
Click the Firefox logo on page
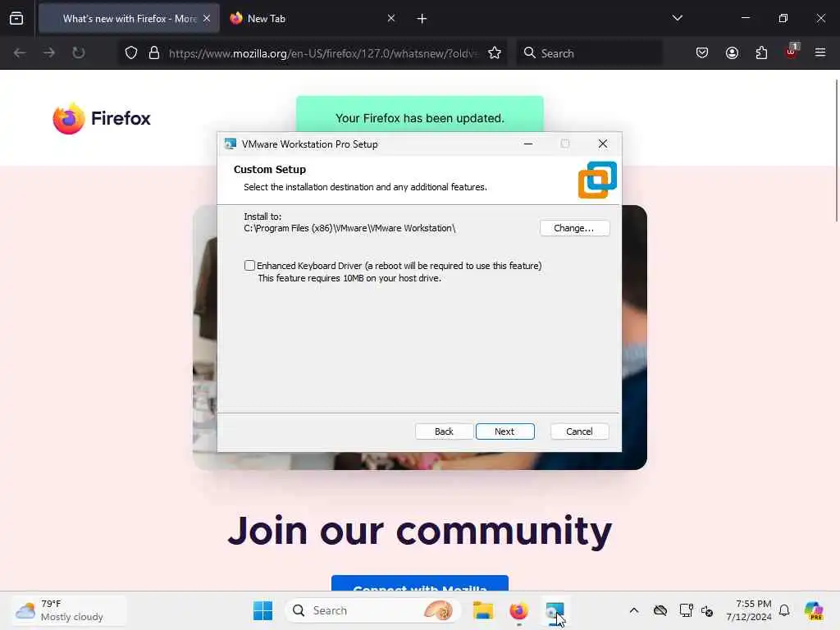102,118
